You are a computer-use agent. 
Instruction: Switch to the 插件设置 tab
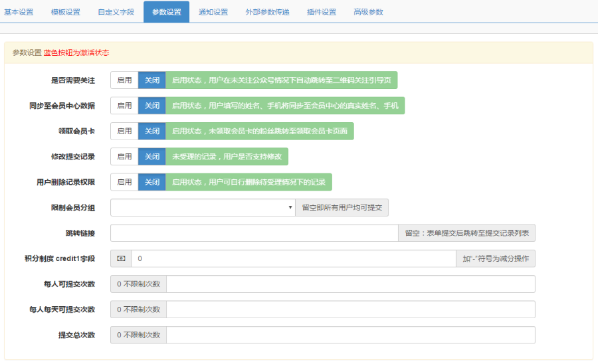pos(322,12)
